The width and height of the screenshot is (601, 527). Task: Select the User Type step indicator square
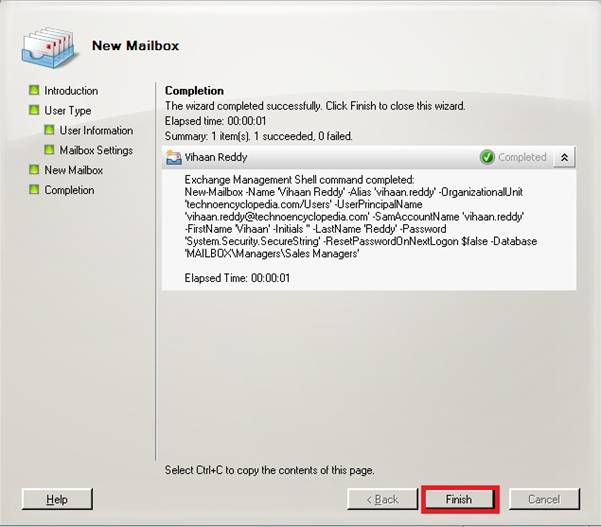34,110
